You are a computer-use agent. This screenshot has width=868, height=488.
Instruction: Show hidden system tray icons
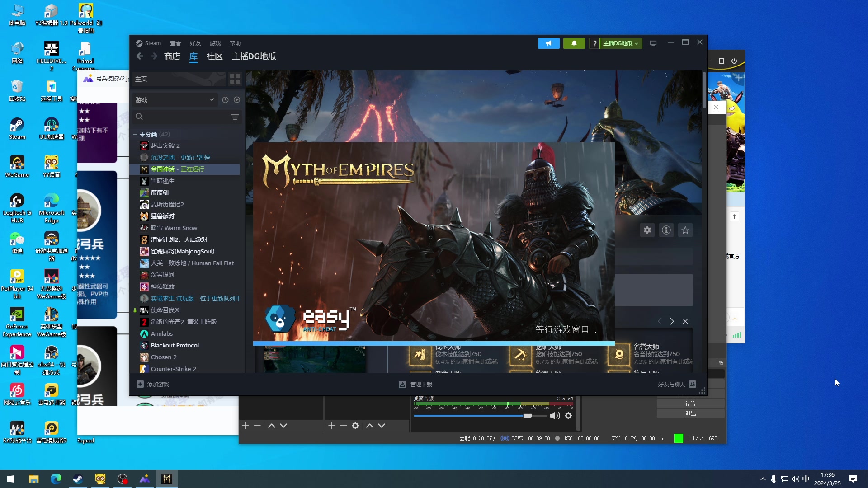763,479
